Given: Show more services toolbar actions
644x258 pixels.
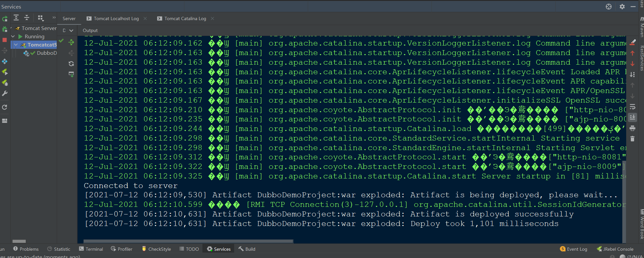Looking at the screenshot, I should (x=54, y=17).
